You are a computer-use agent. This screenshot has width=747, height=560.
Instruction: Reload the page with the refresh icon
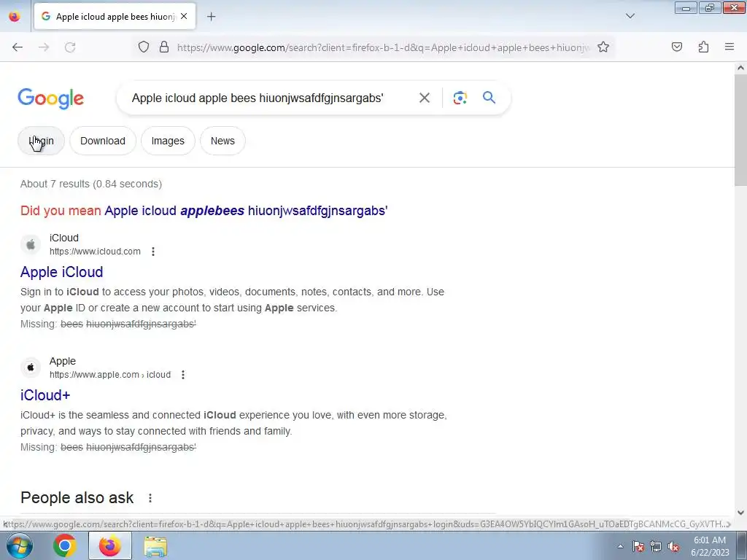click(x=70, y=47)
